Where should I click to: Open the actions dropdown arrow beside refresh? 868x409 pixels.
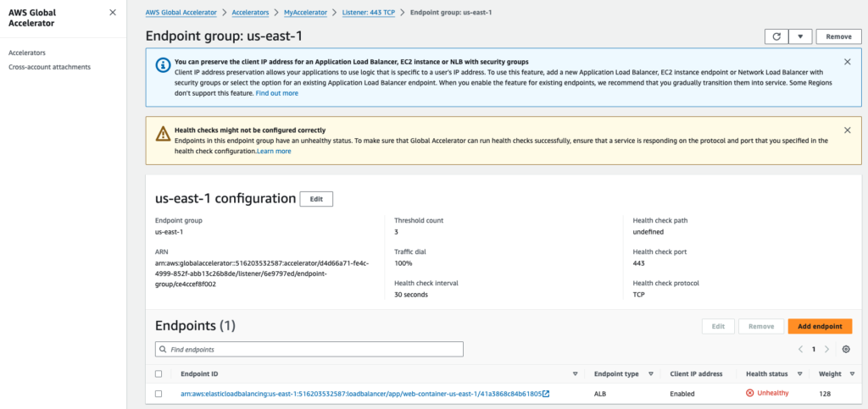(800, 36)
